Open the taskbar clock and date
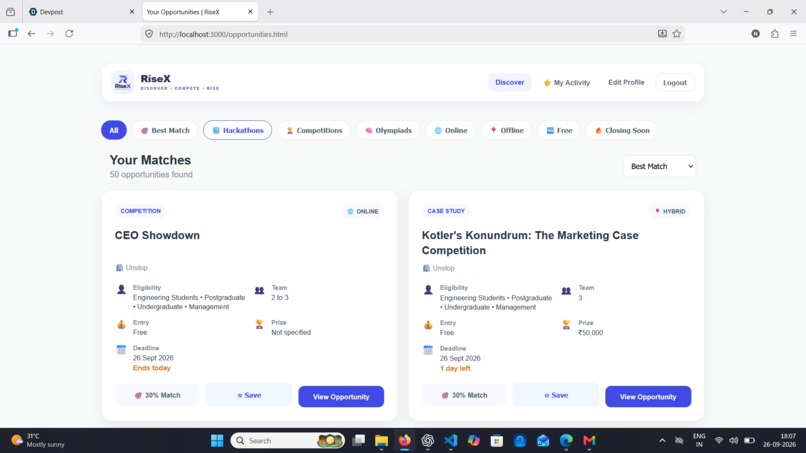The width and height of the screenshot is (806, 453). click(779, 440)
